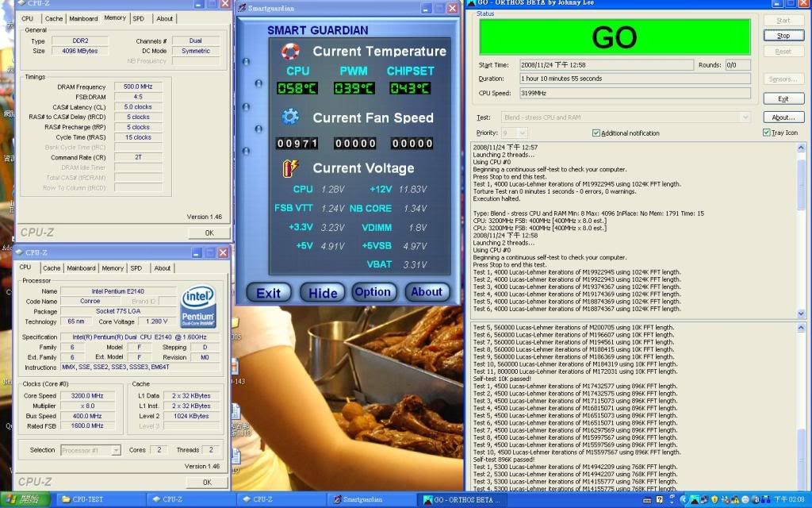Click the Sensors... button in ORTHOS
The width and height of the screenshot is (812, 508).
(x=783, y=79)
